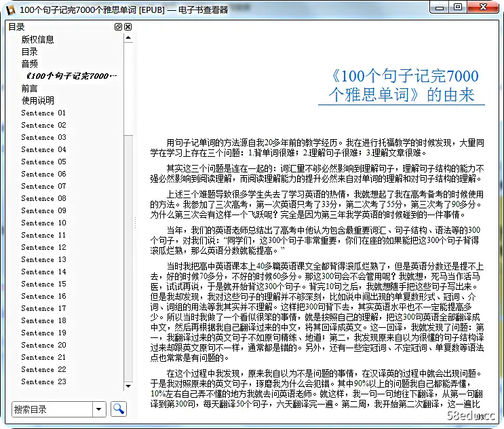Open the 前言 chapter
Image resolution: width=504 pixels, height=429 pixels.
(x=30, y=88)
